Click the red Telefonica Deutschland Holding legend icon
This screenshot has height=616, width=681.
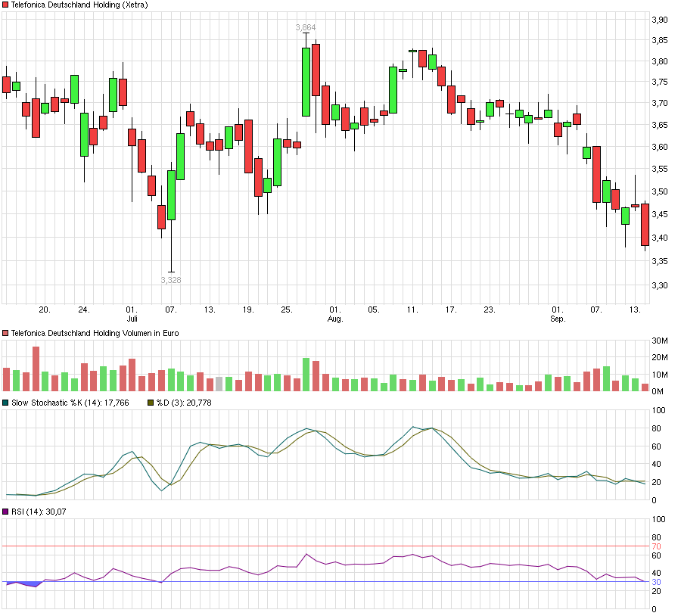pos(5,5)
